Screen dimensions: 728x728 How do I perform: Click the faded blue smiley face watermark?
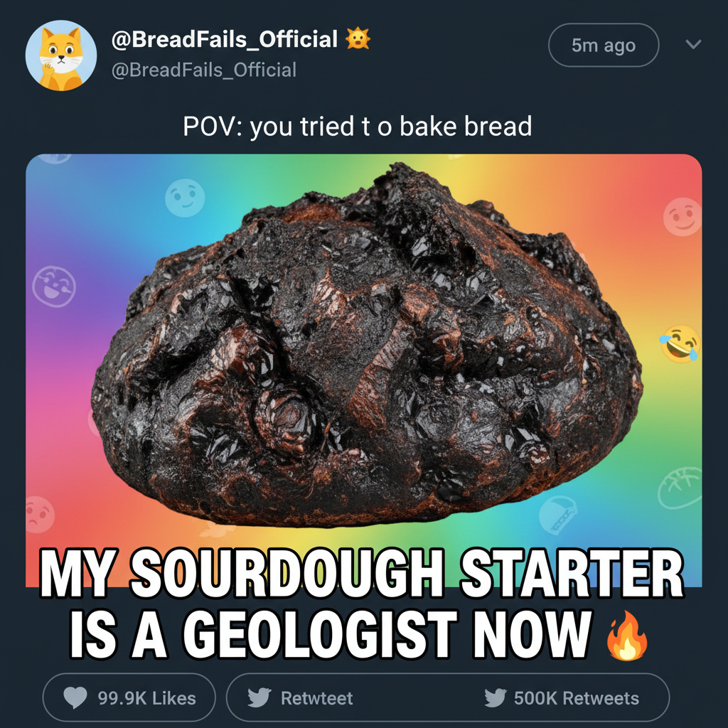pyautogui.click(x=185, y=197)
